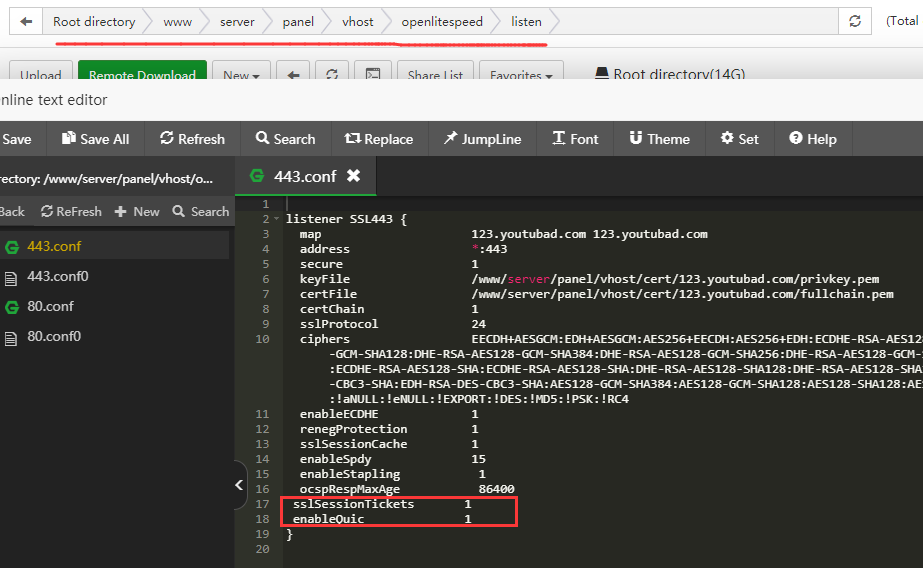This screenshot has width=923, height=568.
Task: Collapse the sidebar with the arrow handle
Action: click(x=240, y=485)
